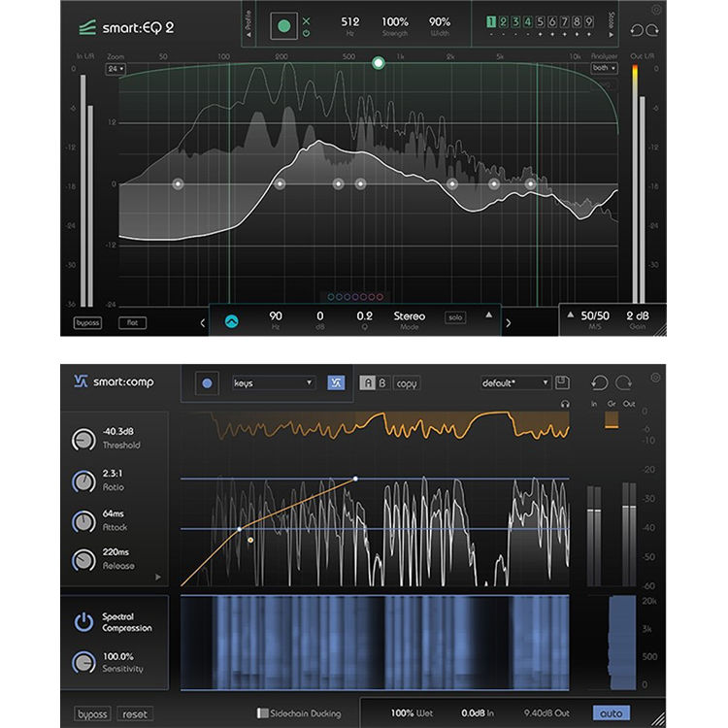
Task: Toggle the auto gain button
Action: [x=611, y=712]
